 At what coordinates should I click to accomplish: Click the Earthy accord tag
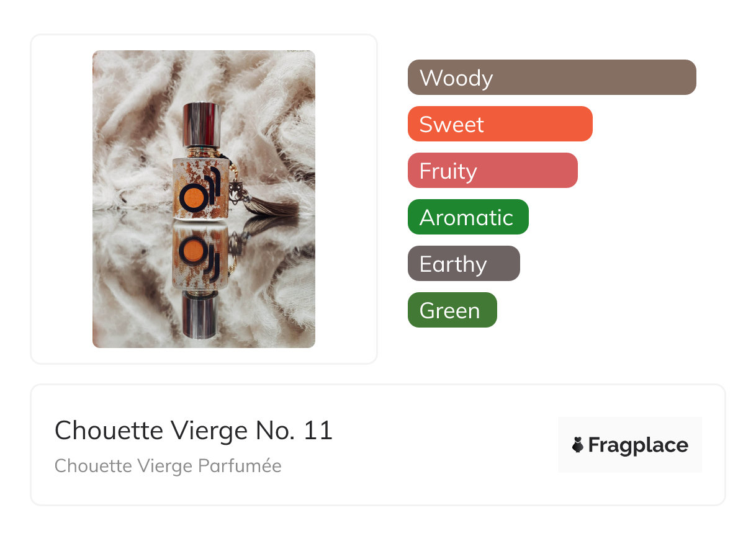[464, 264]
